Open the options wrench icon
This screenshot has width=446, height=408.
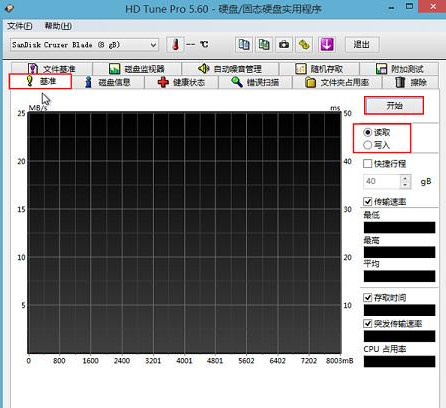click(304, 44)
